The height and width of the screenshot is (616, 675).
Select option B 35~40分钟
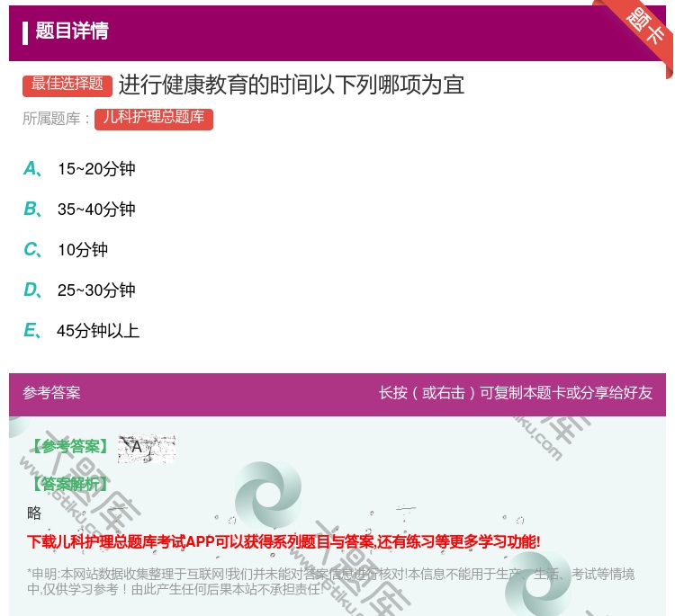[x=95, y=210]
